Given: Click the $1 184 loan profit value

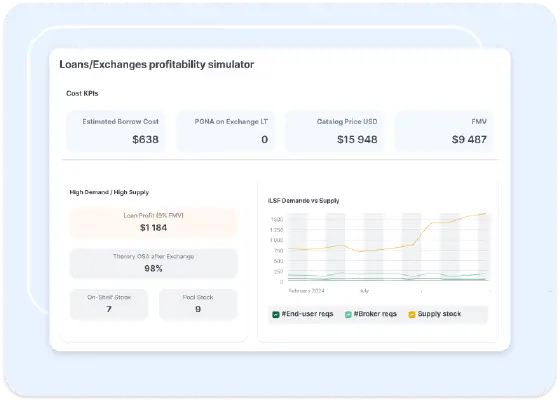Looking at the screenshot, I should [x=154, y=227].
